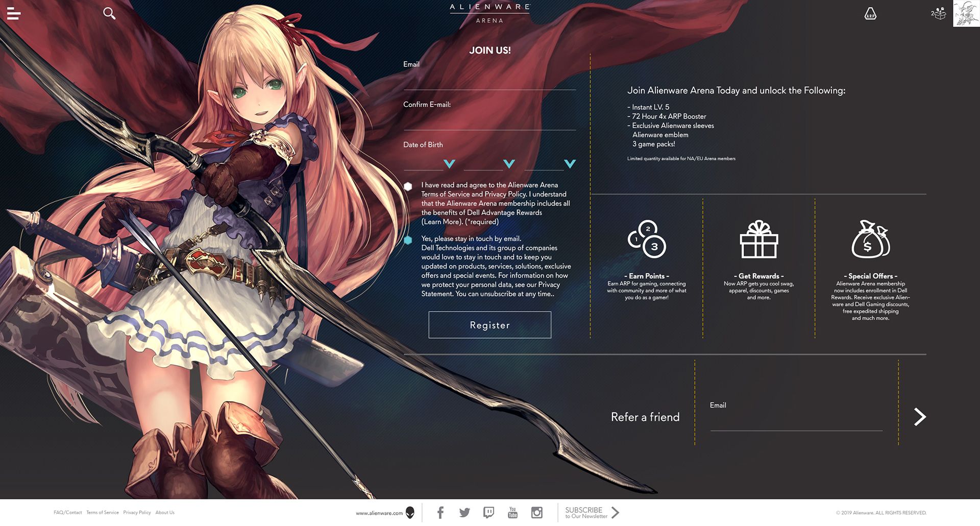This screenshot has width=980, height=526.
Task: Check the Terms of Service agreement checkbox
Action: (x=408, y=186)
